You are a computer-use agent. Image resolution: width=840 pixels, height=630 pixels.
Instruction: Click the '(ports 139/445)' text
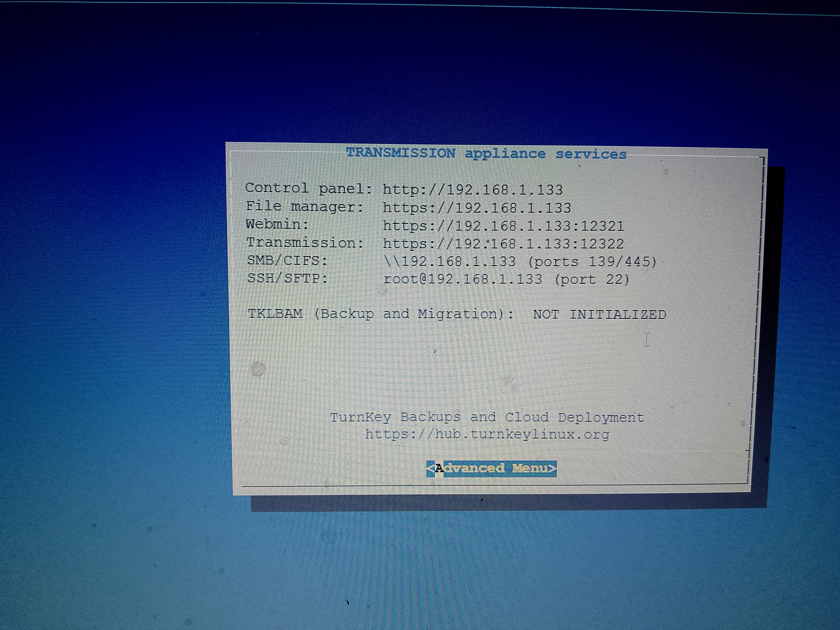click(x=592, y=262)
